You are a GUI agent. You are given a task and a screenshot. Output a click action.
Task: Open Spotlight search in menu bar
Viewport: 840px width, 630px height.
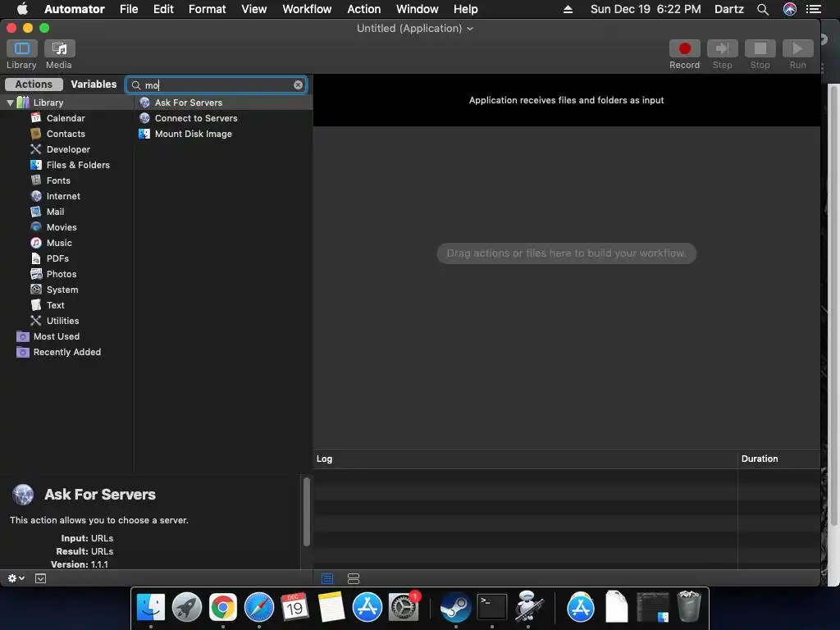(763, 9)
